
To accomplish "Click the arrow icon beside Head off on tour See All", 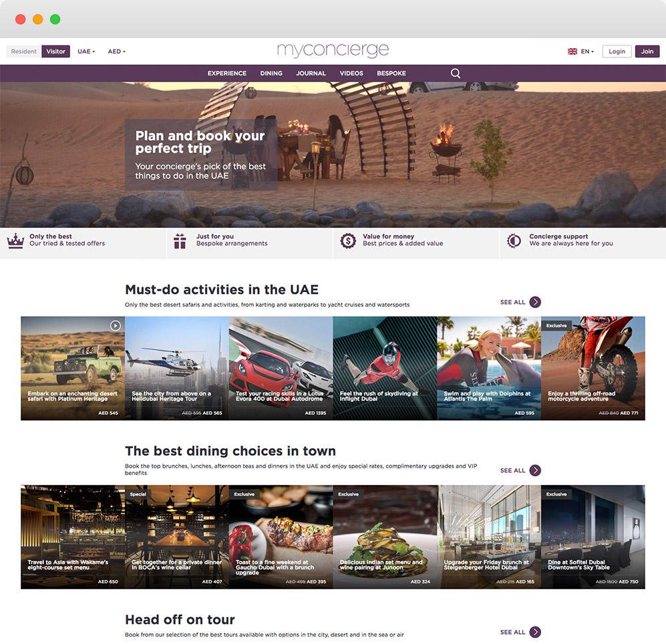I will pos(535,632).
